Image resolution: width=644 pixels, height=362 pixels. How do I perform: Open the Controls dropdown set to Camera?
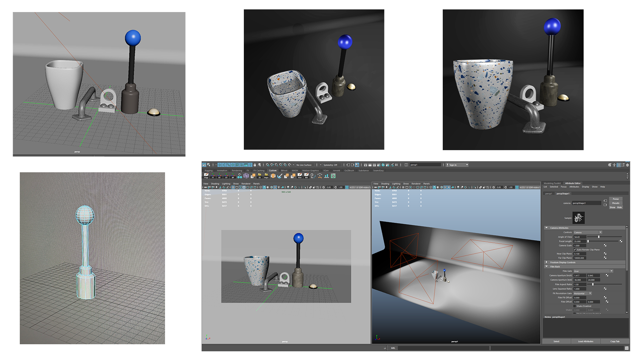coord(587,232)
